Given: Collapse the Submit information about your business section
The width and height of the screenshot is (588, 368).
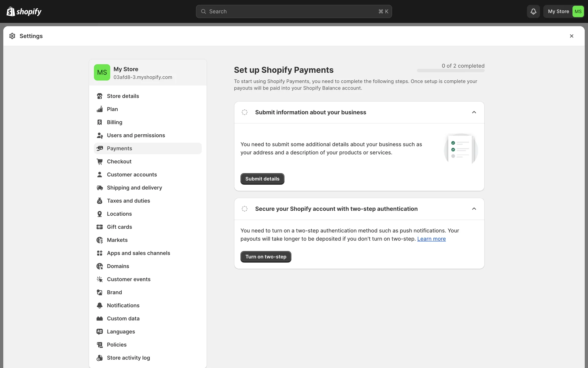Looking at the screenshot, I should pyautogui.click(x=474, y=112).
